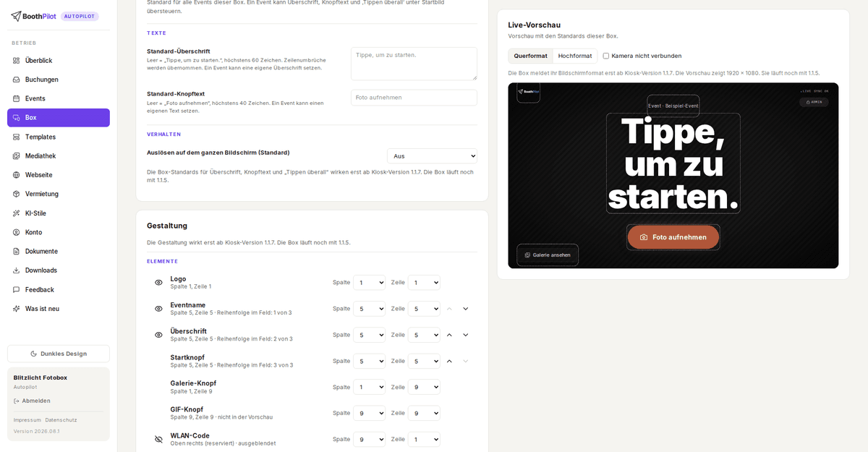868x452 pixels.
Task: Click the Überblick grid icon
Action: tap(17, 61)
